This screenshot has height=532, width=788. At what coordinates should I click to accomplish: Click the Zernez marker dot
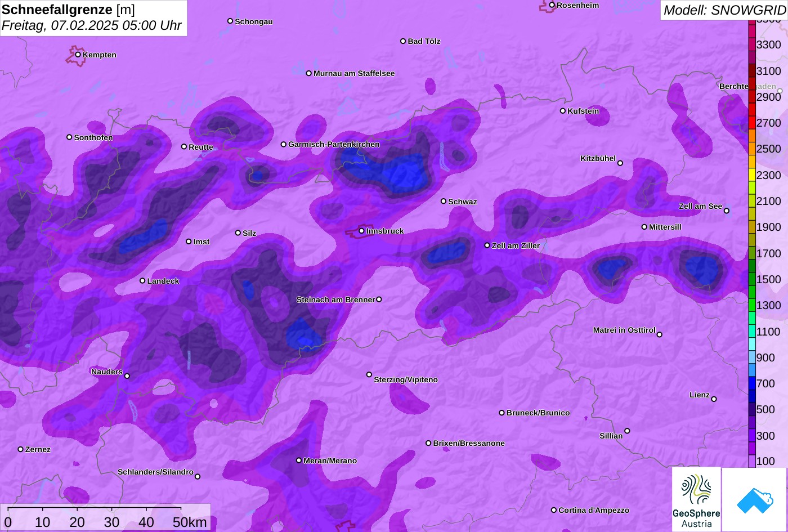point(21,449)
